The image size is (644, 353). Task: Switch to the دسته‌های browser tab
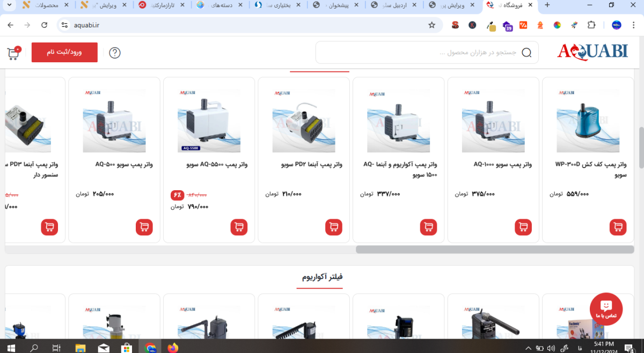click(218, 5)
